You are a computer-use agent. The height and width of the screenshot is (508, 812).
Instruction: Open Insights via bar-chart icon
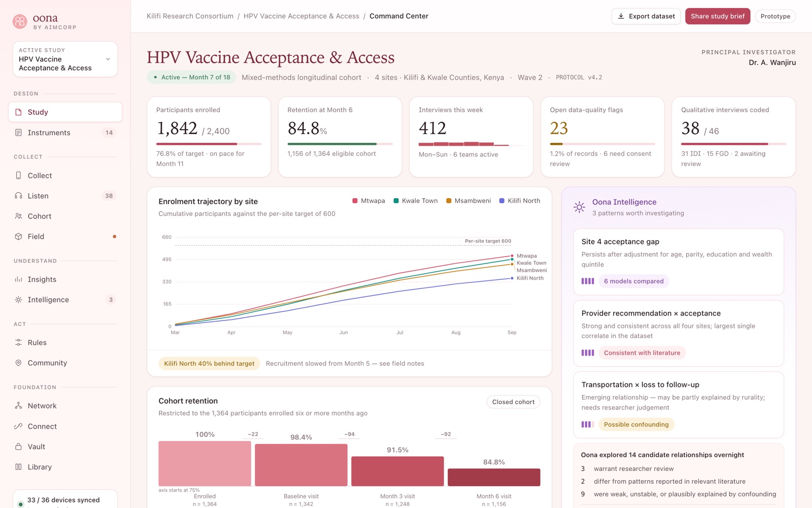point(18,279)
